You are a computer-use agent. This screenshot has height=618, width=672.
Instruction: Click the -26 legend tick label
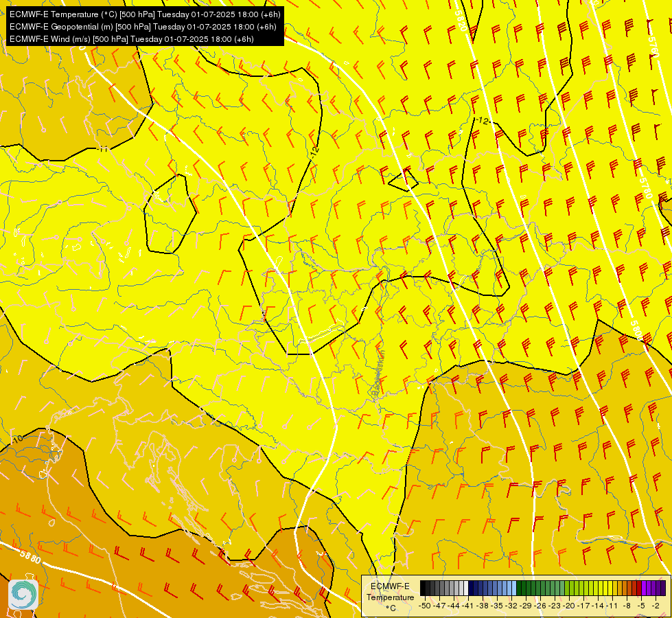click(x=540, y=606)
